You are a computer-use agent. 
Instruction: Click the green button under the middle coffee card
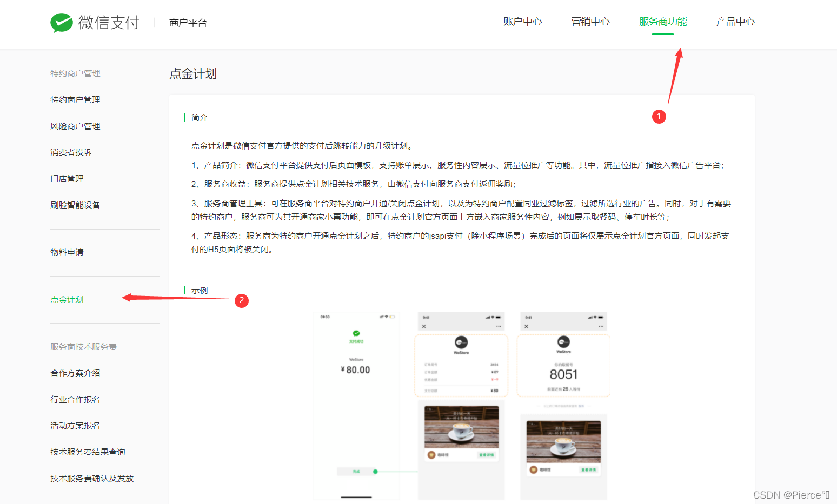(486, 455)
